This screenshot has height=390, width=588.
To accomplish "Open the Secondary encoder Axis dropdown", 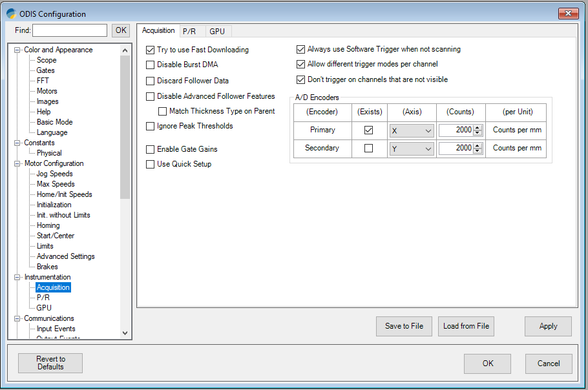I will pyautogui.click(x=412, y=149).
